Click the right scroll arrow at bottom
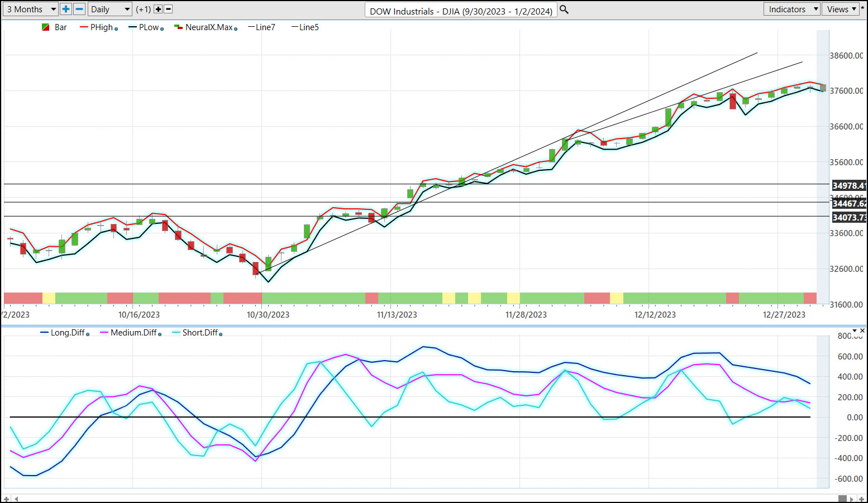 pos(852,499)
